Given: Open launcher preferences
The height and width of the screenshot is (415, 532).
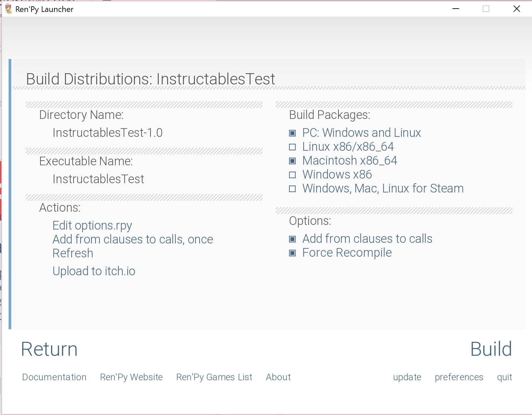Looking at the screenshot, I should pyautogui.click(x=459, y=377).
